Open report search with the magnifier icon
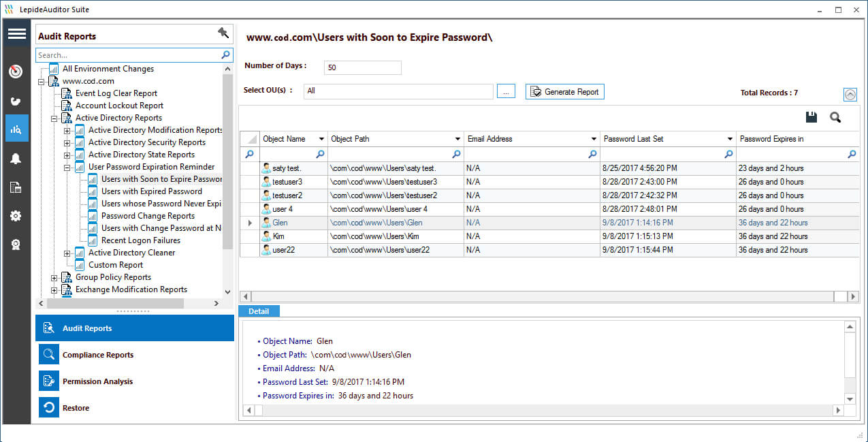Screen dimensions: 868x442 [x=835, y=116]
